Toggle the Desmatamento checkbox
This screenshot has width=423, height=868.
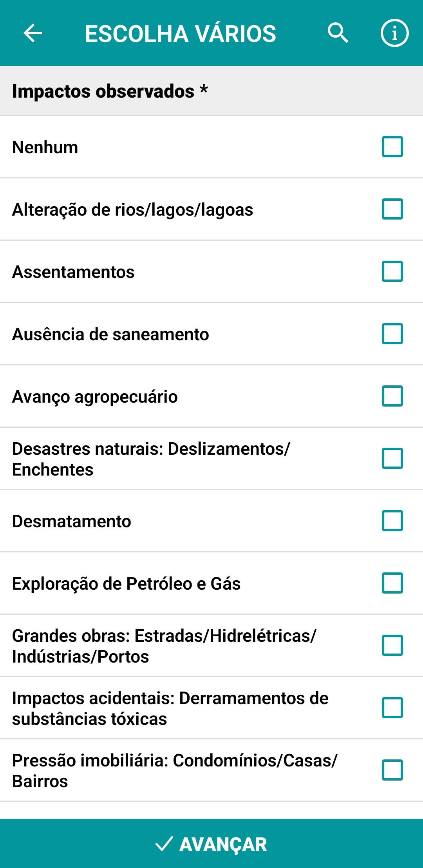[x=392, y=521]
